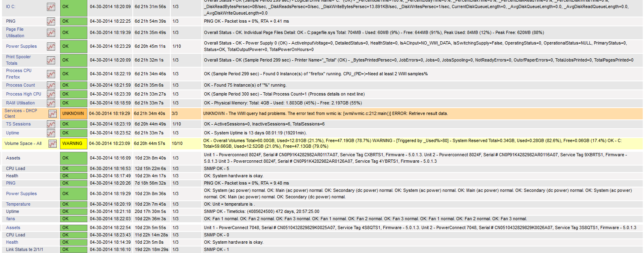Open the Temperature service link
Screen dimensions: 644x253
click(18, 204)
